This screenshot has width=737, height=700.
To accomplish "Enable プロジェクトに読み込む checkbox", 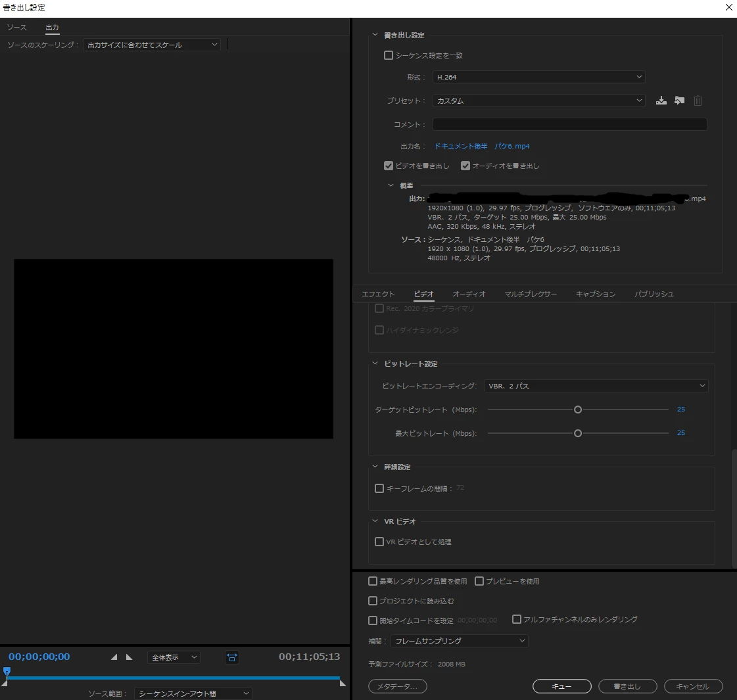I will click(x=373, y=601).
